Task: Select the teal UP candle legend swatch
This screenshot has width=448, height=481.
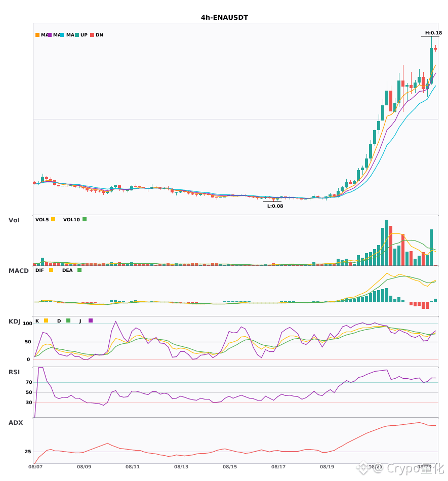Action: pos(77,35)
